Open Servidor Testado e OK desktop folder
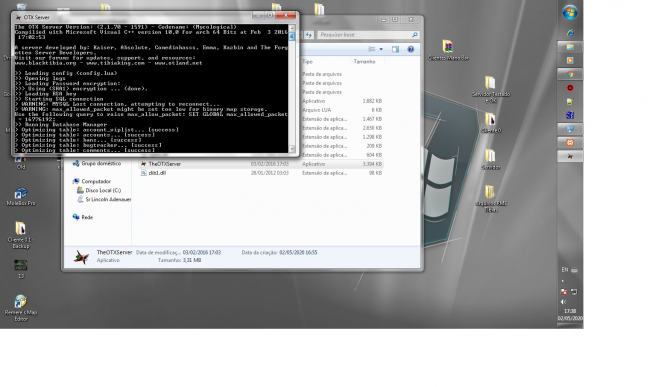Image resolution: width=650 pixels, height=387 pixels. (491, 89)
